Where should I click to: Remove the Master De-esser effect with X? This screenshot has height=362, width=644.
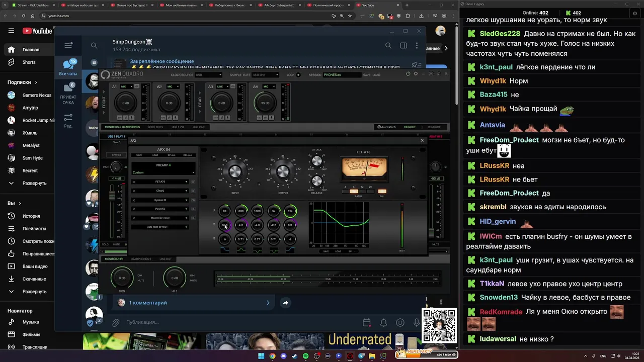[134, 218]
